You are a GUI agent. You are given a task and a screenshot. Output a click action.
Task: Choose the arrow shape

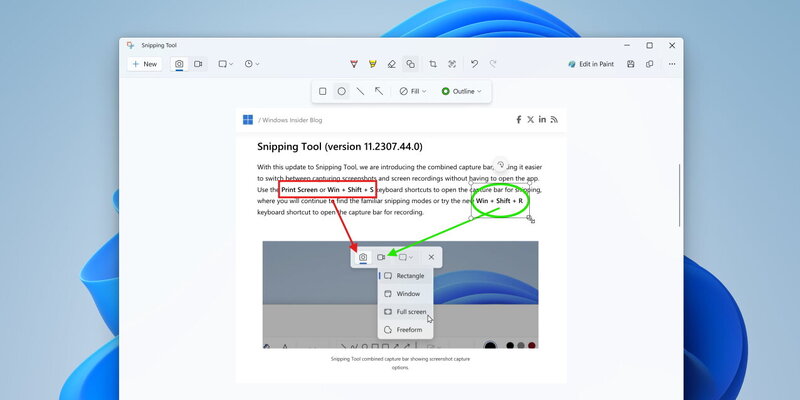click(379, 91)
